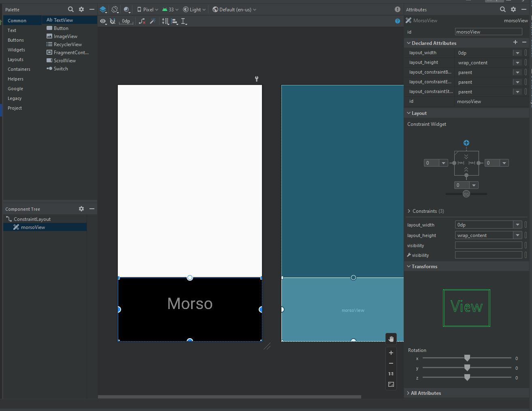Select the pan hand tool

pyautogui.click(x=391, y=339)
